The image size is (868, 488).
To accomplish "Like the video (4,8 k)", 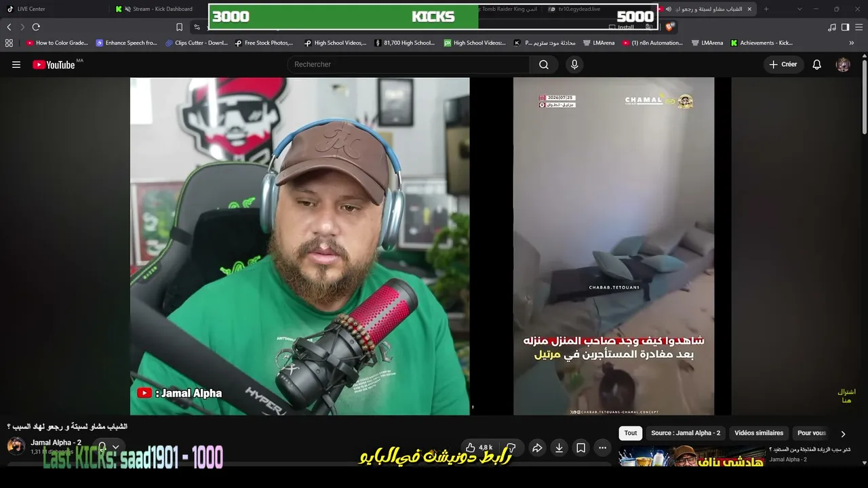I will coord(479,447).
